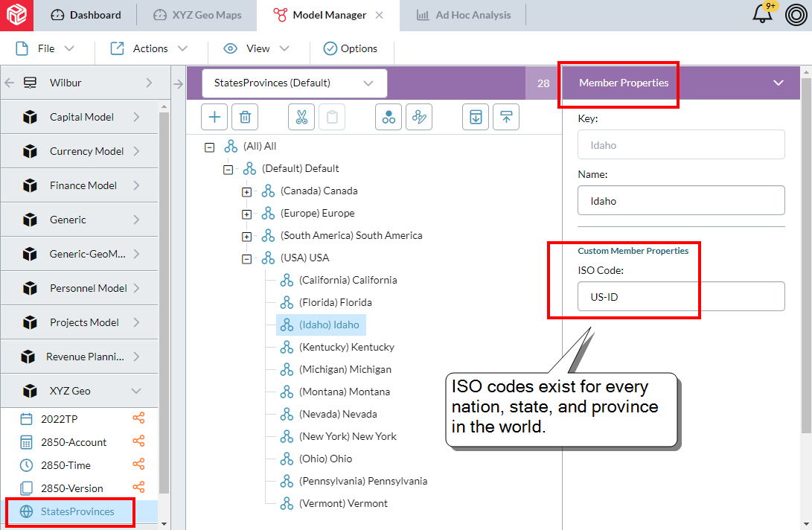812x530 pixels.
Task: Click the ISO Code field showing US-ID
Action: 681,296
